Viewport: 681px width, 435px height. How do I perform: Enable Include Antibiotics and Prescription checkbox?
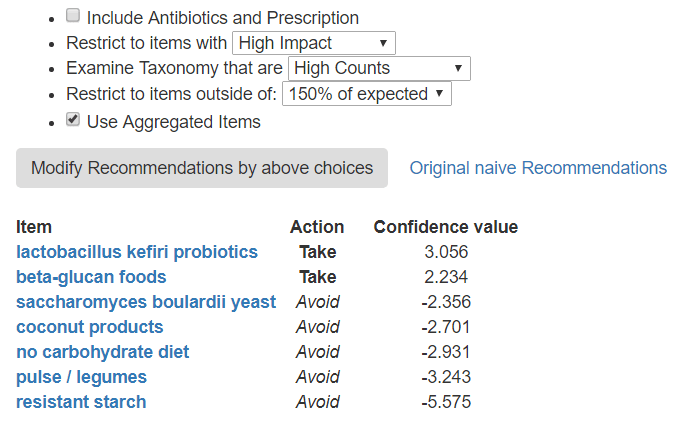[x=73, y=16]
